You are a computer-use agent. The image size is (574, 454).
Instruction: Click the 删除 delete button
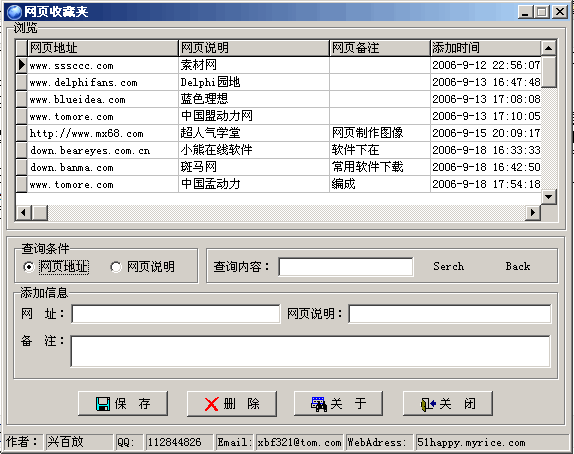click(232, 404)
